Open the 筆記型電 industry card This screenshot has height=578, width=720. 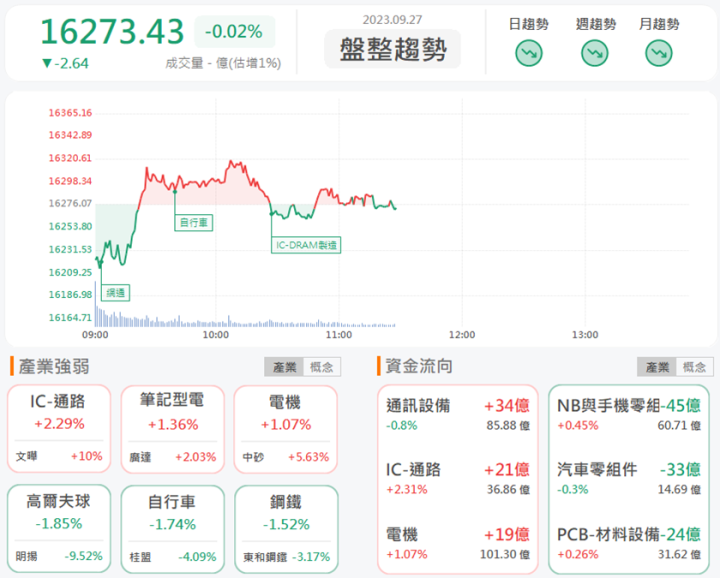tap(172, 429)
